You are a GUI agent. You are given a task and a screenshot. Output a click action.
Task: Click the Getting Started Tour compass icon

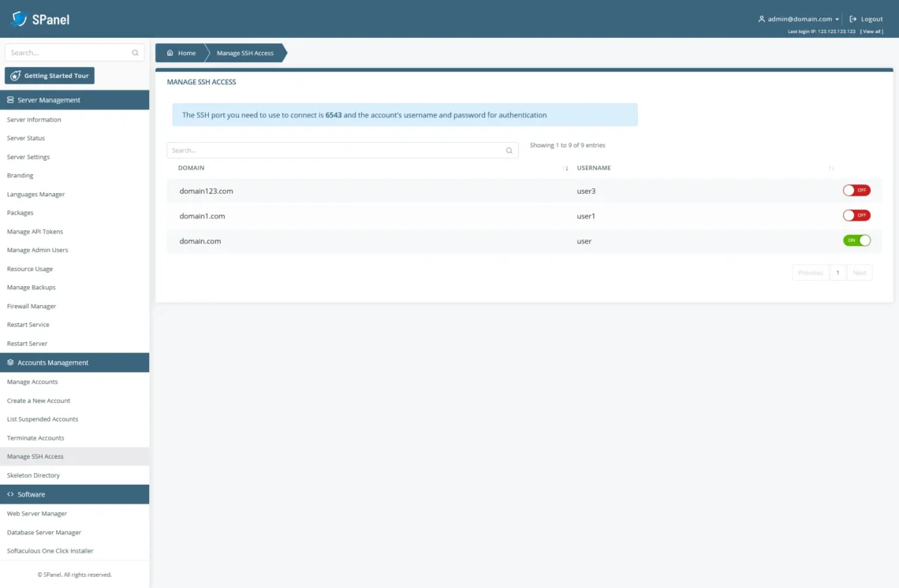click(x=14, y=75)
